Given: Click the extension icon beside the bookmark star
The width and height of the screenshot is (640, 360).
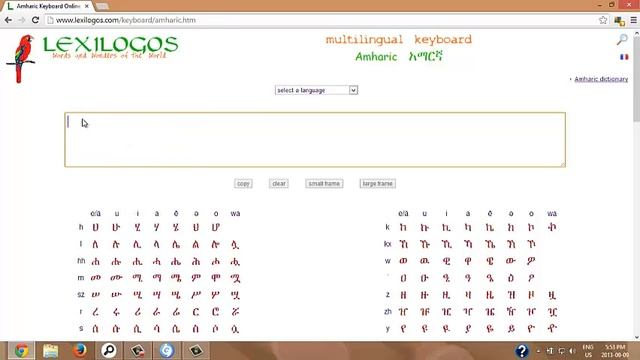Looking at the screenshot, I should pyautogui.click(x=619, y=20).
